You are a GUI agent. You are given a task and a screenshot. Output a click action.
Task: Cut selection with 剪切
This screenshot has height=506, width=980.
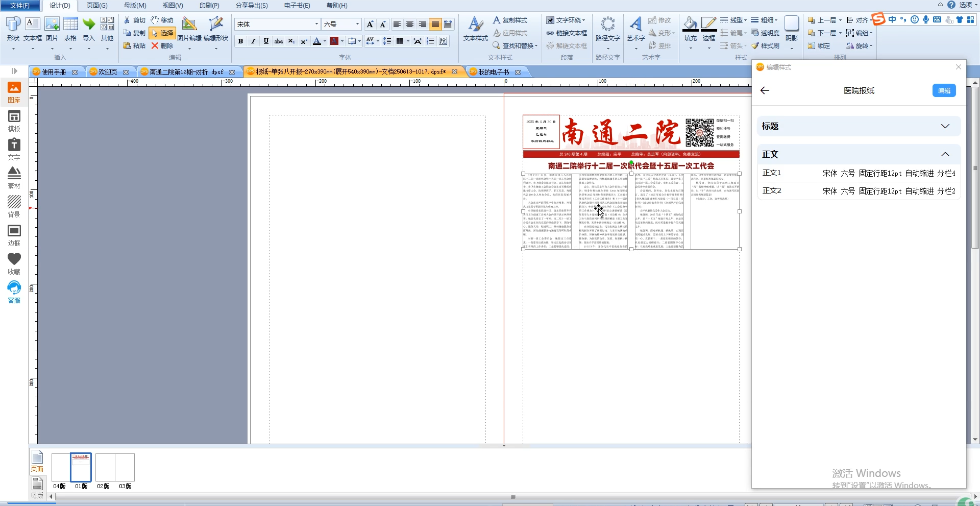click(135, 20)
